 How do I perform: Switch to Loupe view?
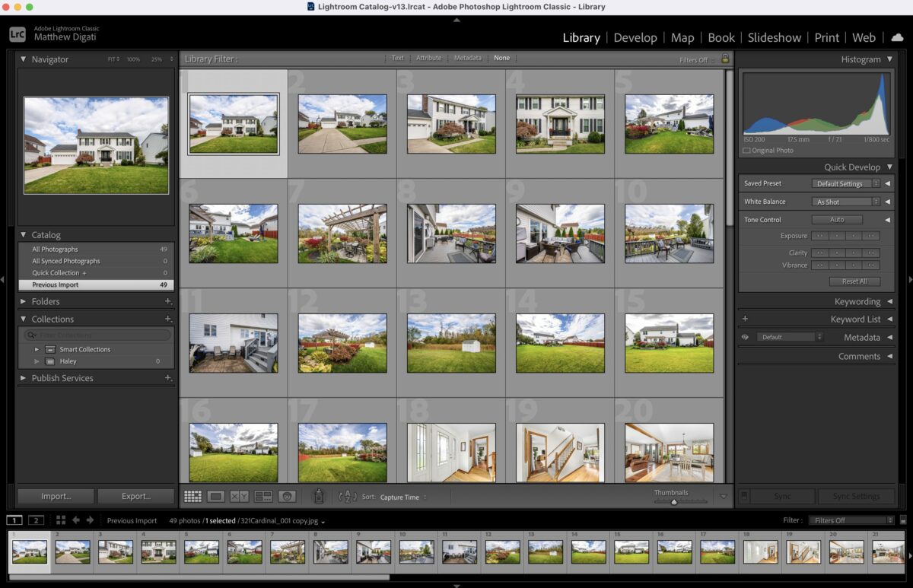[x=217, y=496]
